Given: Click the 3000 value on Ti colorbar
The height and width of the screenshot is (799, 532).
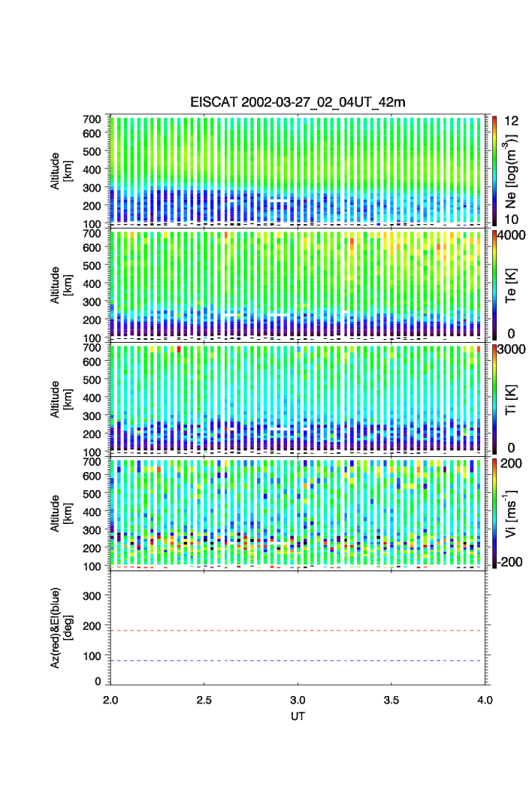Looking at the screenshot, I should click(x=514, y=350).
